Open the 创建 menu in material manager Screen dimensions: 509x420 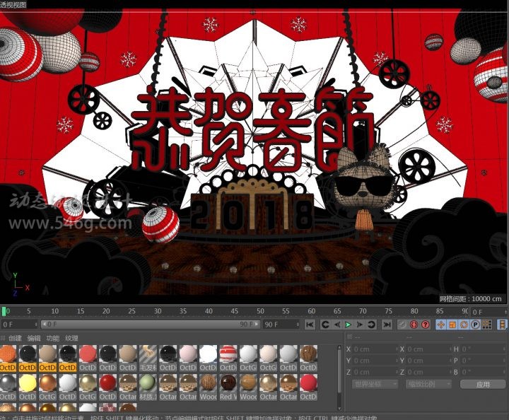click(x=16, y=339)
